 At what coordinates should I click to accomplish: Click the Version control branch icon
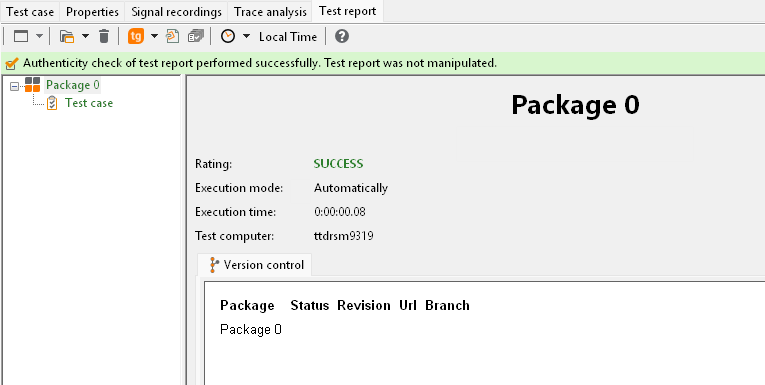[x=214, y=265]
